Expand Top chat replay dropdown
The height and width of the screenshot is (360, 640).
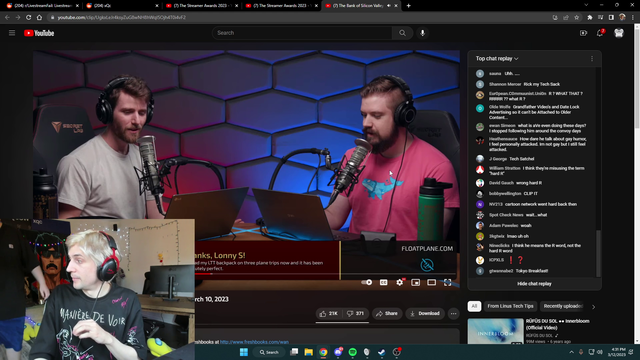click(497, 59)
